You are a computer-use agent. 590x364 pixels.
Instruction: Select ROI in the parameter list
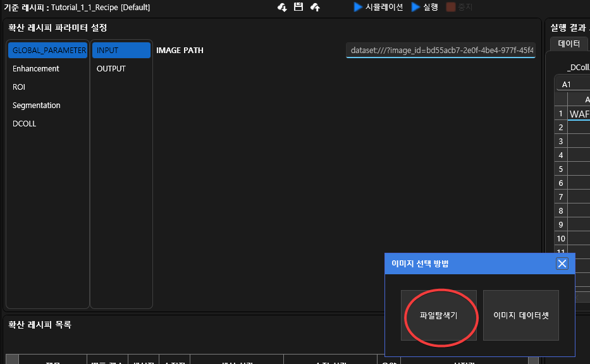pyautogui.click(x=19, y=87)
